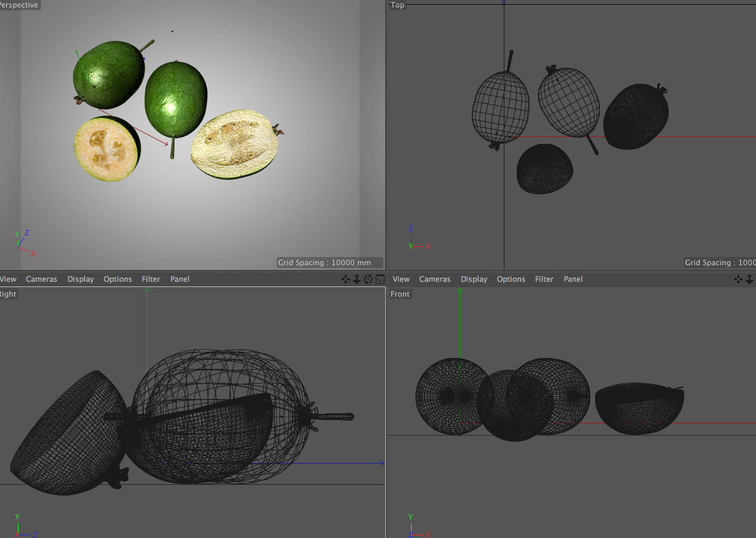Viewport: 756px width, 538px height.
Task: Click the Top viewport label
Action: [x=397, y=5]
